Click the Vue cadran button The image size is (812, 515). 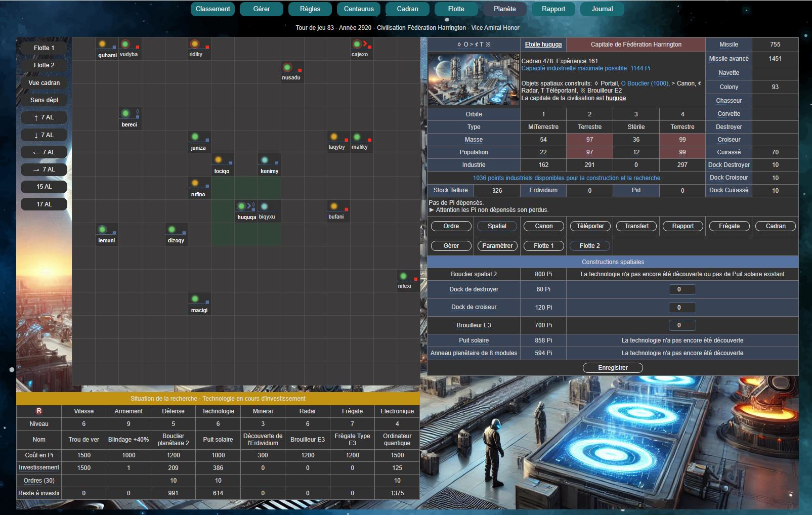pos(44,83)
